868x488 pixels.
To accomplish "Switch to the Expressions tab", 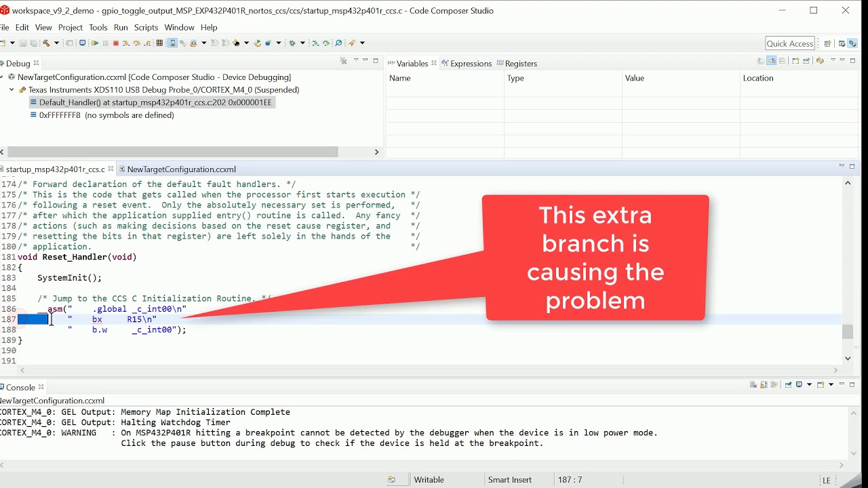I will pyautogui.click(x=467, y=63).
